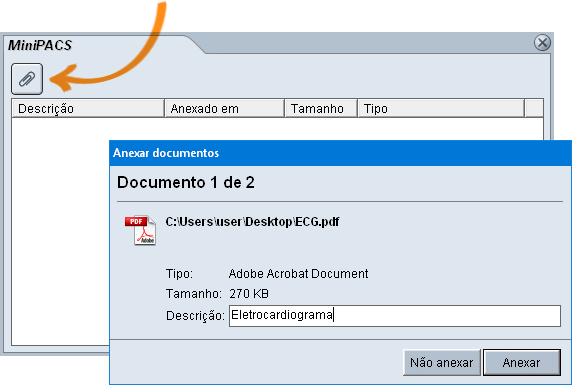Click the ECG.pdf file path text
Image resolution: width=572 pixels, height=385 pixels.
(252, 222)
